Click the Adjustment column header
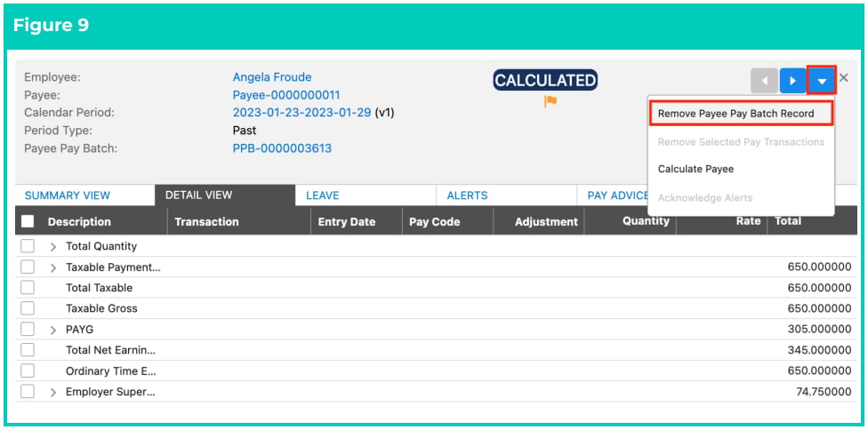 pos(546,221)
